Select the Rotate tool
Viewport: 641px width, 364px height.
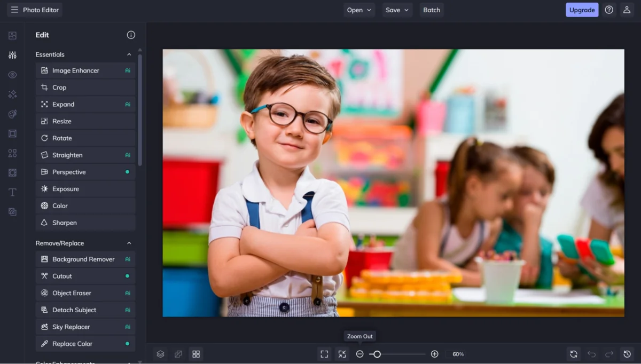coord(85,138)
